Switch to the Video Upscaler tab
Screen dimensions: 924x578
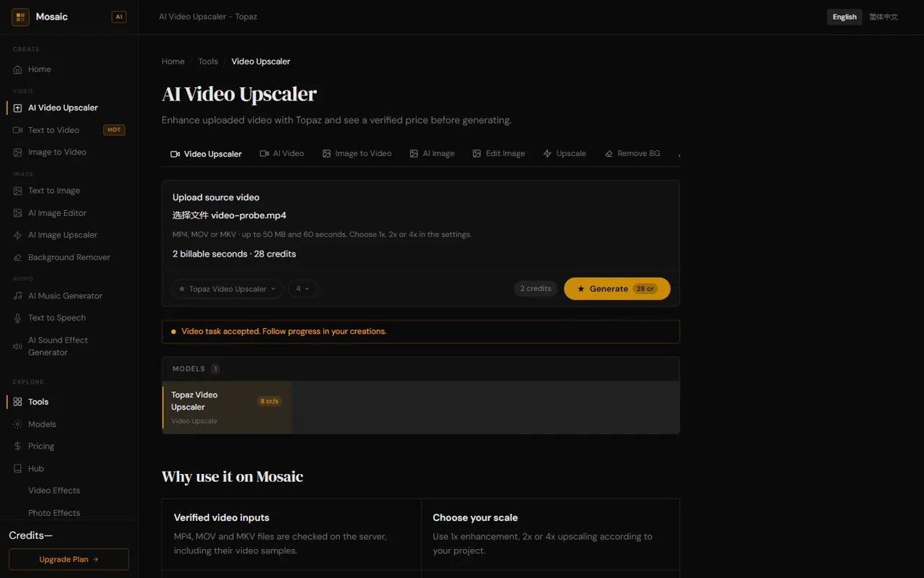(x=206, y=154)
